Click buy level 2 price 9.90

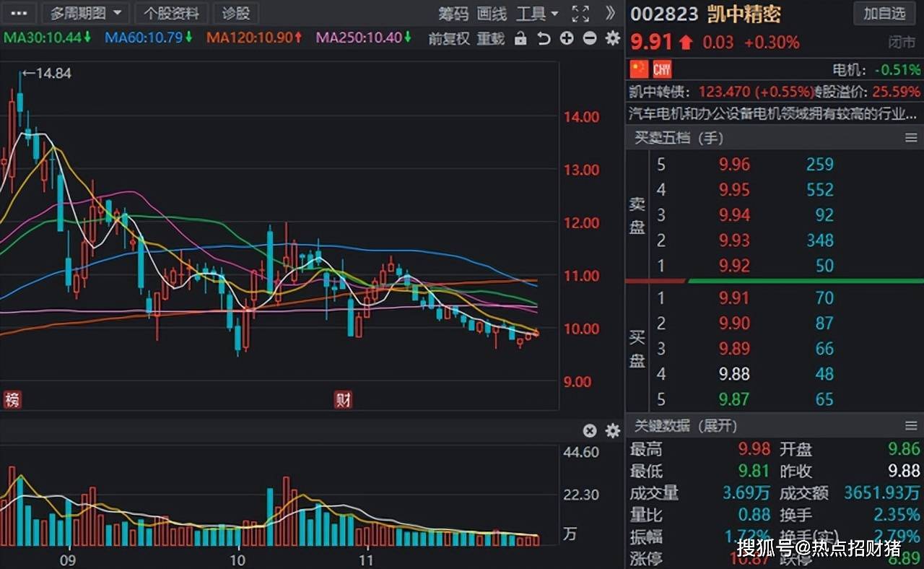pos(734,323)
